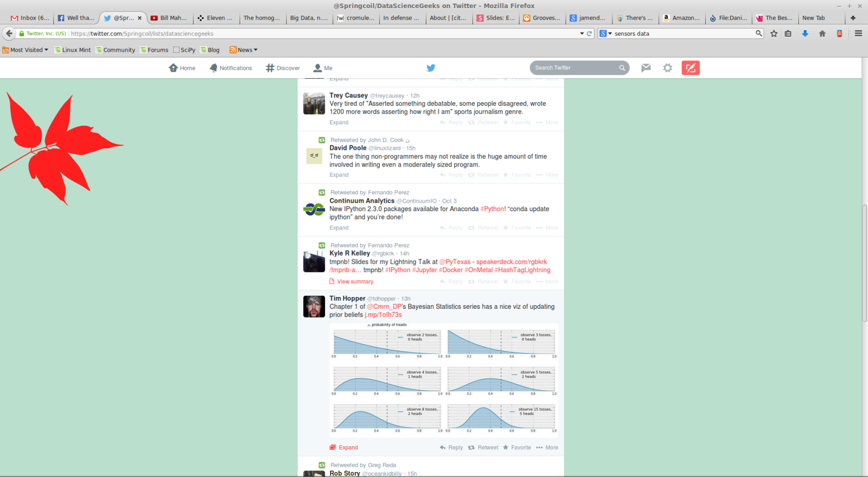Open the Community bookmark

pos(116,50)
